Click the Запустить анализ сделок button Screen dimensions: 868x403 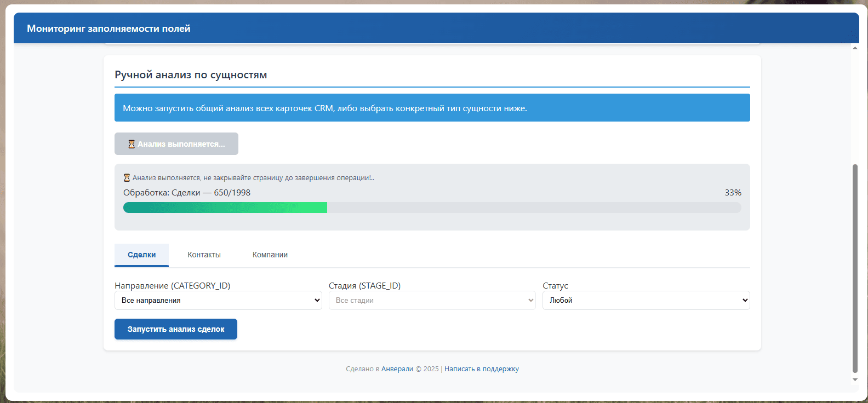click(176, 329)
